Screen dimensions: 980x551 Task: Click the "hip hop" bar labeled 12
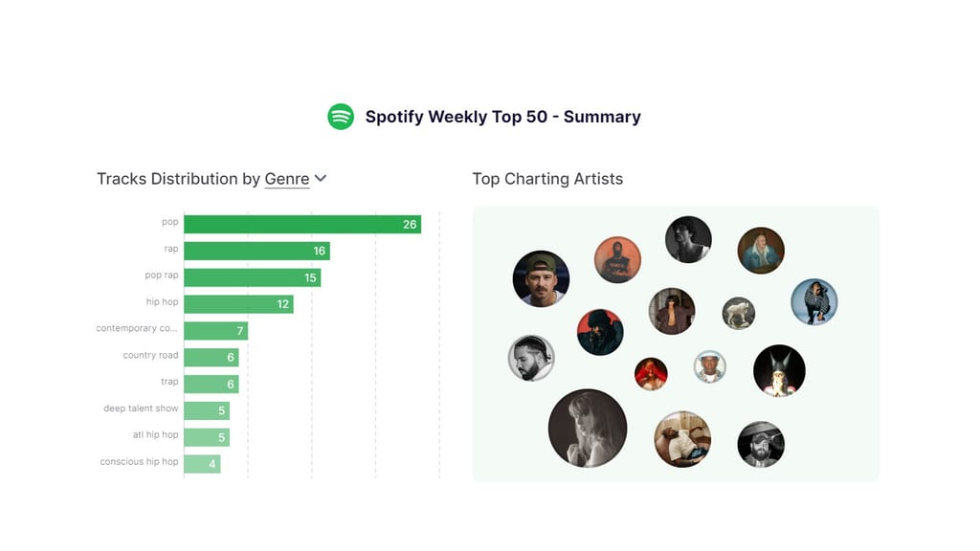239,304
